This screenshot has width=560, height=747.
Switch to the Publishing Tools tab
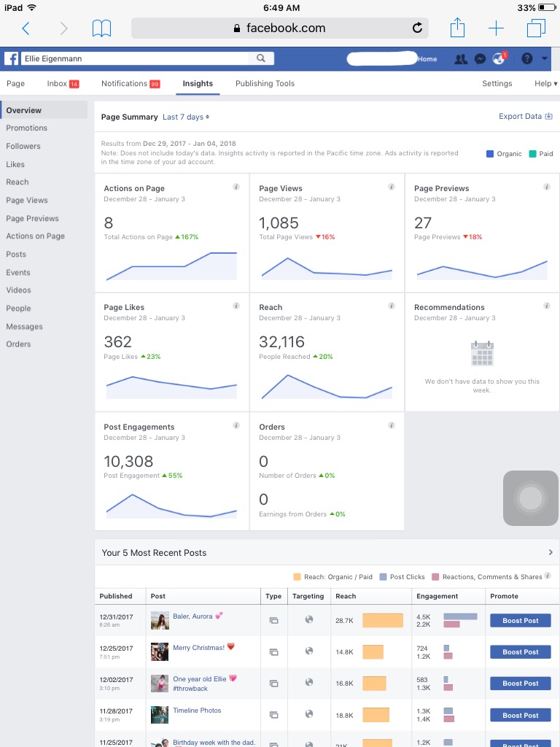(x=265, y=83)
